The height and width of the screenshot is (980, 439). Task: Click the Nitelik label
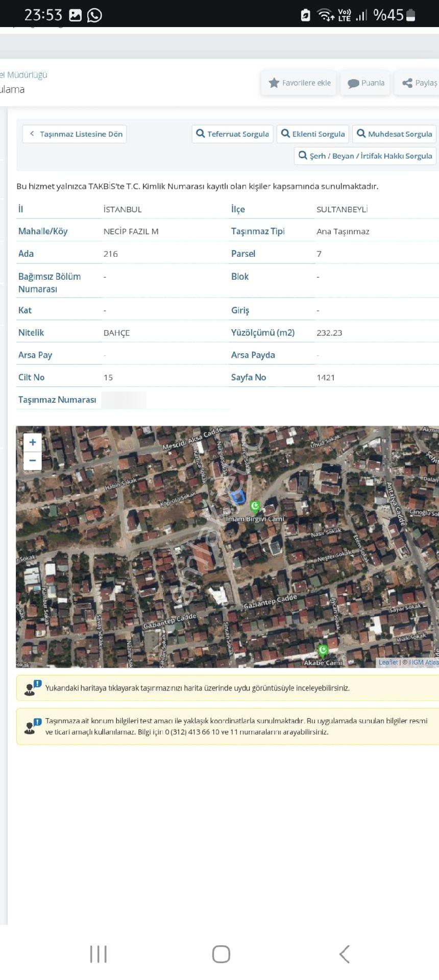click(x=31, y=333)
